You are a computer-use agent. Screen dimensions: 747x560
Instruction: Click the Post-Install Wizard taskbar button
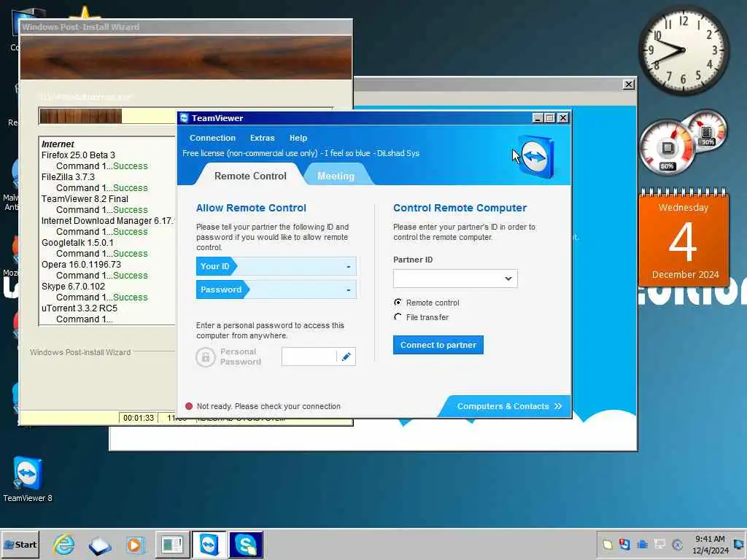click(x=172, y=545)
